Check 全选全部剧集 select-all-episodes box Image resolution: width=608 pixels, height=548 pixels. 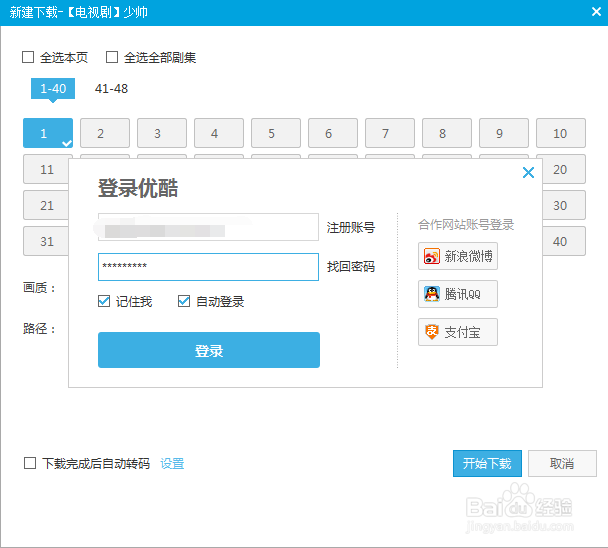coord(112,57)
